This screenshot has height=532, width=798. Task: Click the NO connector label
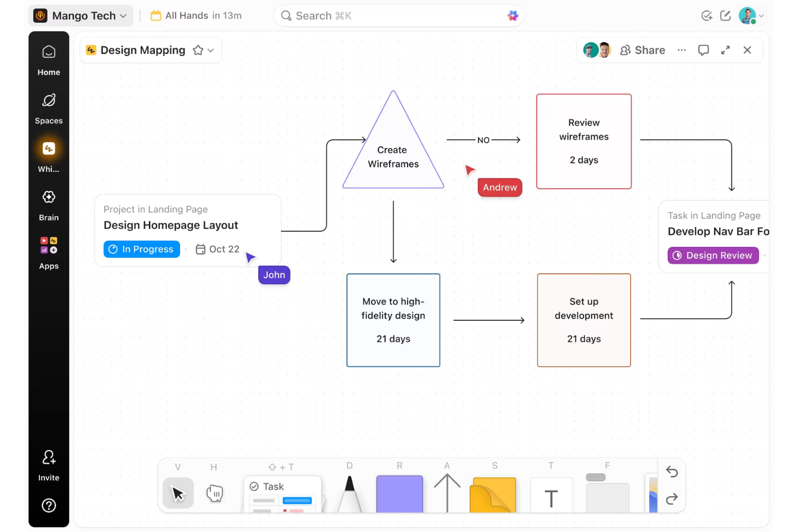[483, 140]
